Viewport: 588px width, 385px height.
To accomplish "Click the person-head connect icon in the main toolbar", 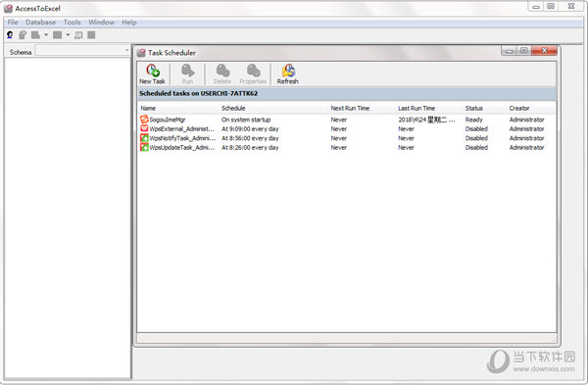I will [10, 35].
